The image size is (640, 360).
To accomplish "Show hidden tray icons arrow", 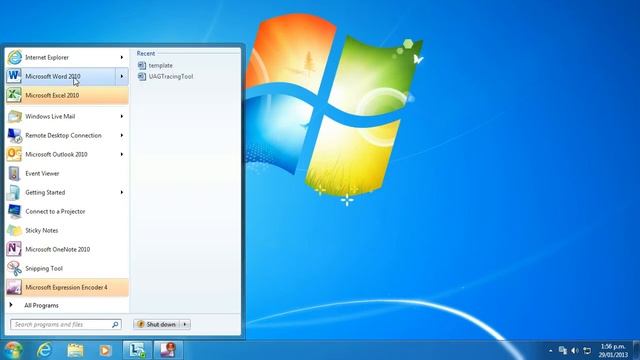I will [551, 350].
